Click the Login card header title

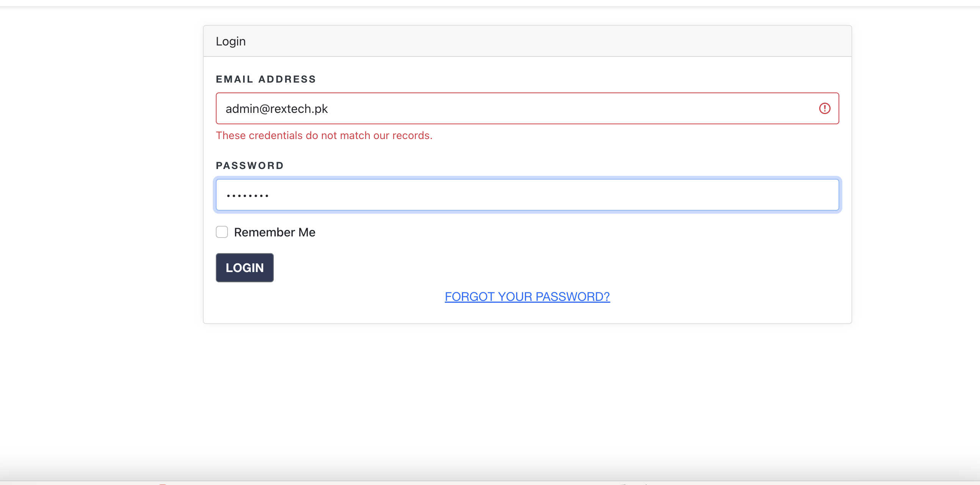coord(231,41)
